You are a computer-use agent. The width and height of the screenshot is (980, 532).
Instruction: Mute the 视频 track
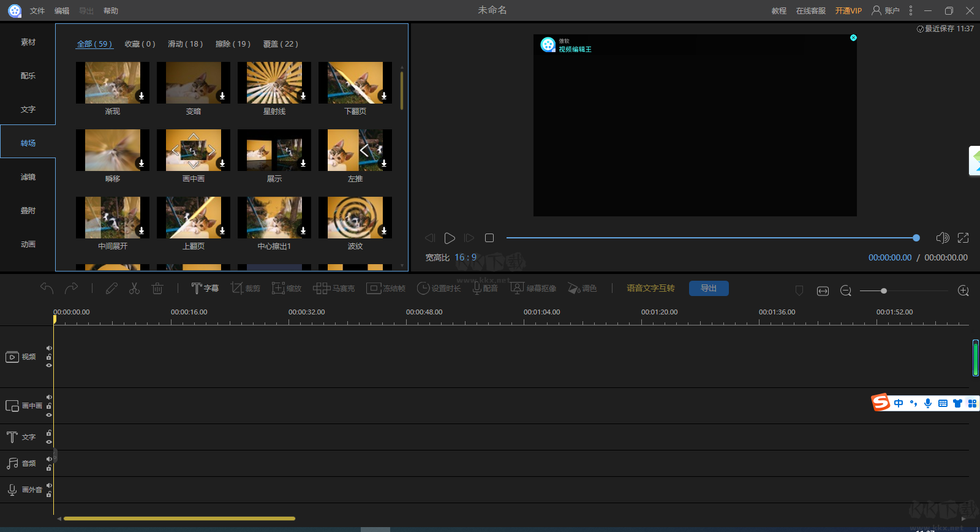coord(49,348)
